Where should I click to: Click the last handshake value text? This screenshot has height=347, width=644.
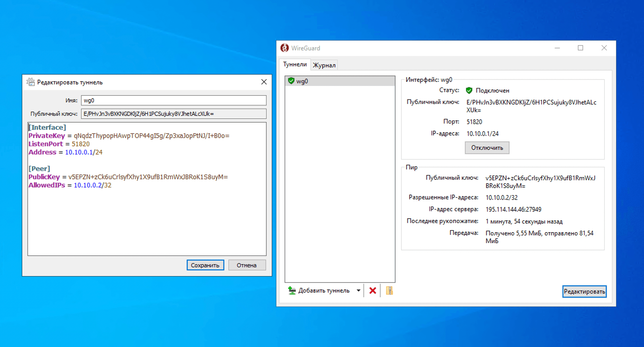pyautogui.click(x=524, y=221)
